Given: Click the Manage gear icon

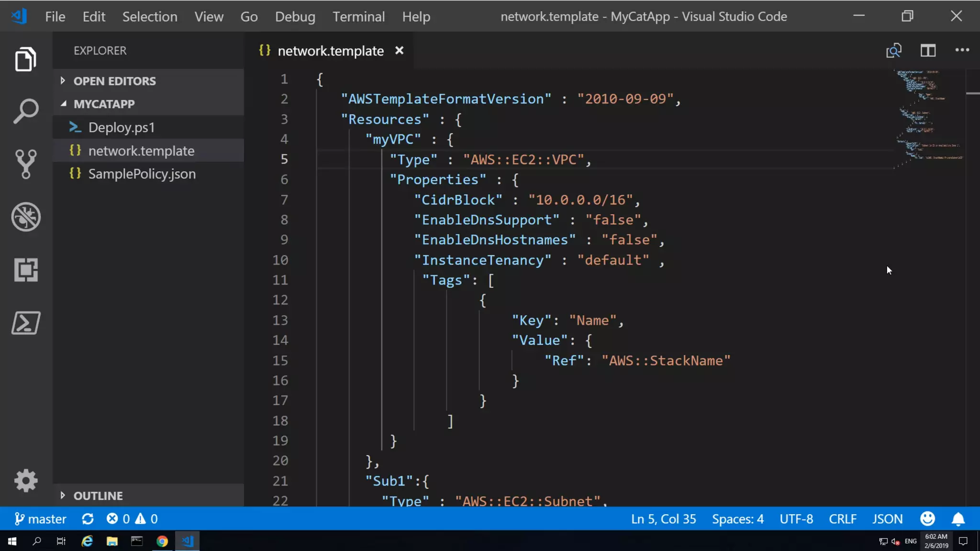Looking at the screenshot, I should tap(26, 480).
